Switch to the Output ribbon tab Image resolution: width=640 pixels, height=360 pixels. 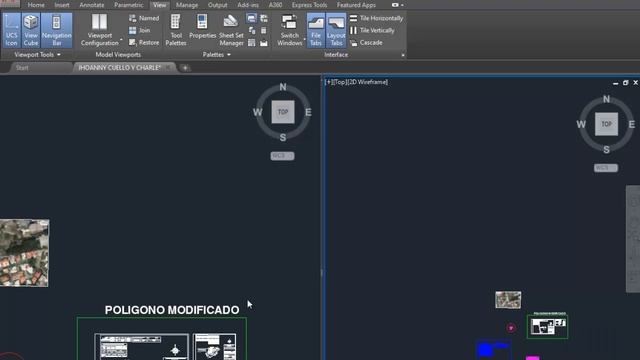coord(218,5)
